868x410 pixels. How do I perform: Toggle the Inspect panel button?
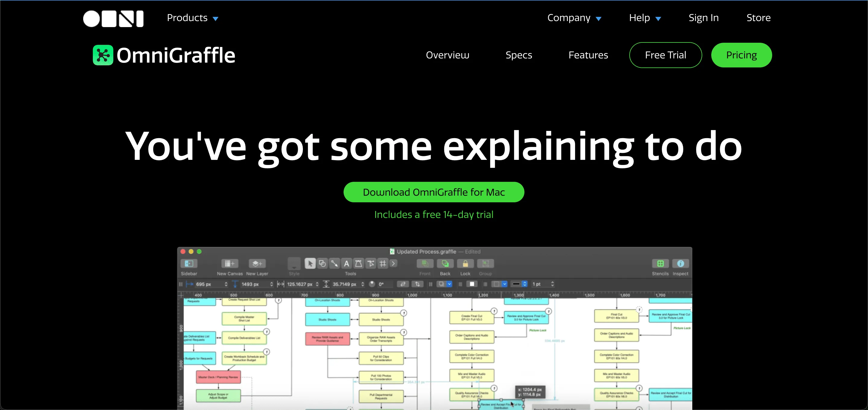tap(681, 263)
